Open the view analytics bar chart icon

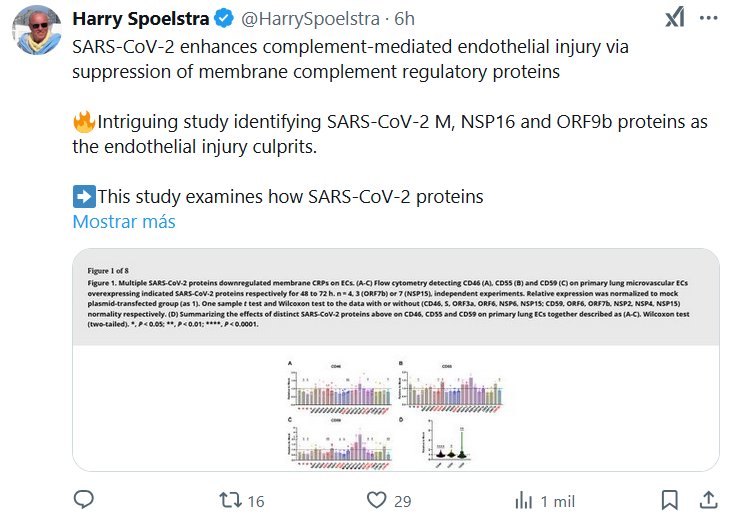(523, 500)
